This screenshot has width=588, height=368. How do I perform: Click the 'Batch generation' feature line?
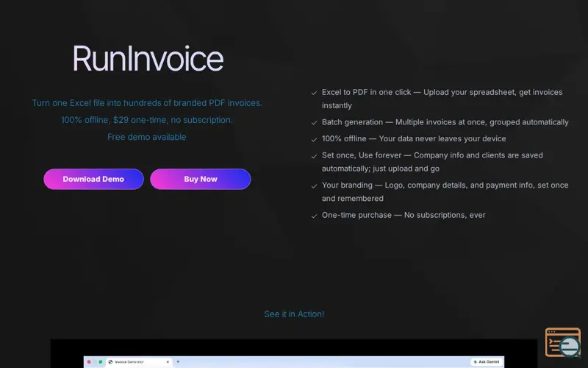(445, 122)
